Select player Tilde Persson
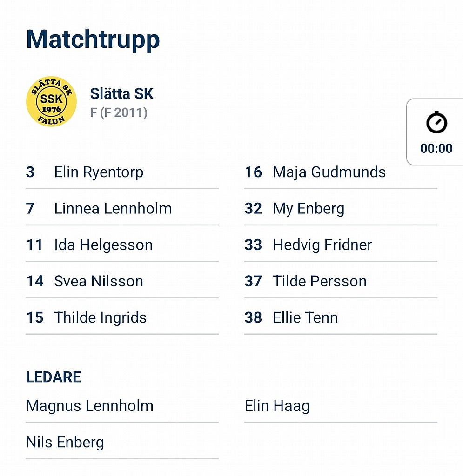This screenshot has height=476, width=463. click(x=341, y=281)
